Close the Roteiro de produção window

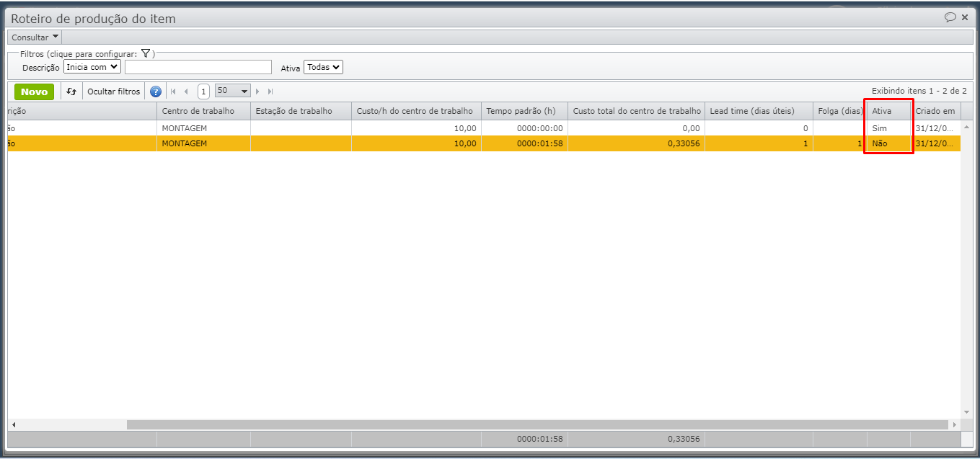[965, 17]
